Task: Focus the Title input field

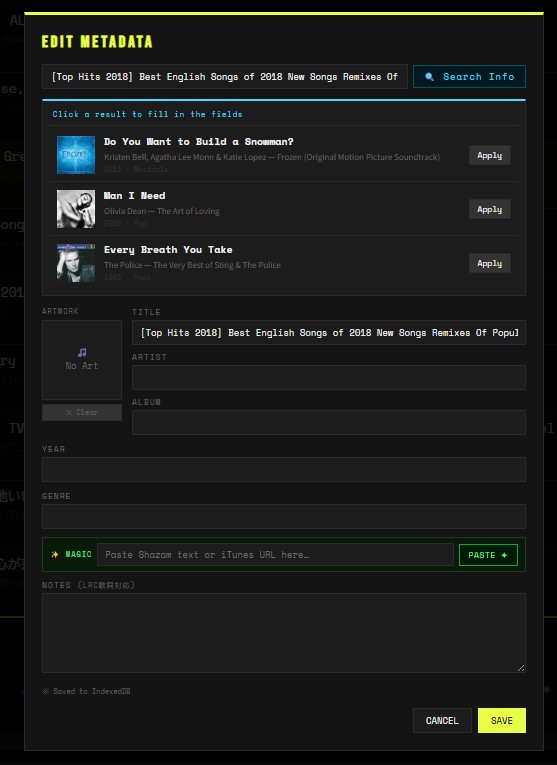Action: 329,333
